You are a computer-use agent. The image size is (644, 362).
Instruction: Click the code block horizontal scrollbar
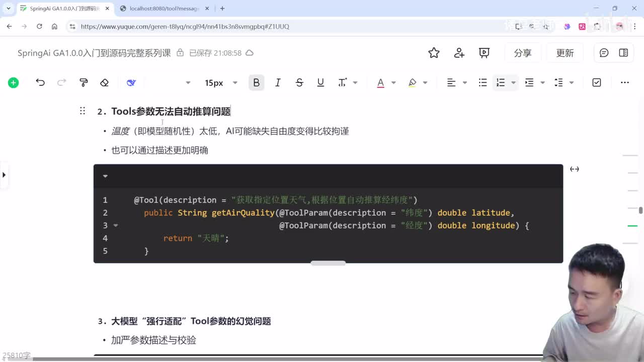pyautogui.click(x=328, y=263)
